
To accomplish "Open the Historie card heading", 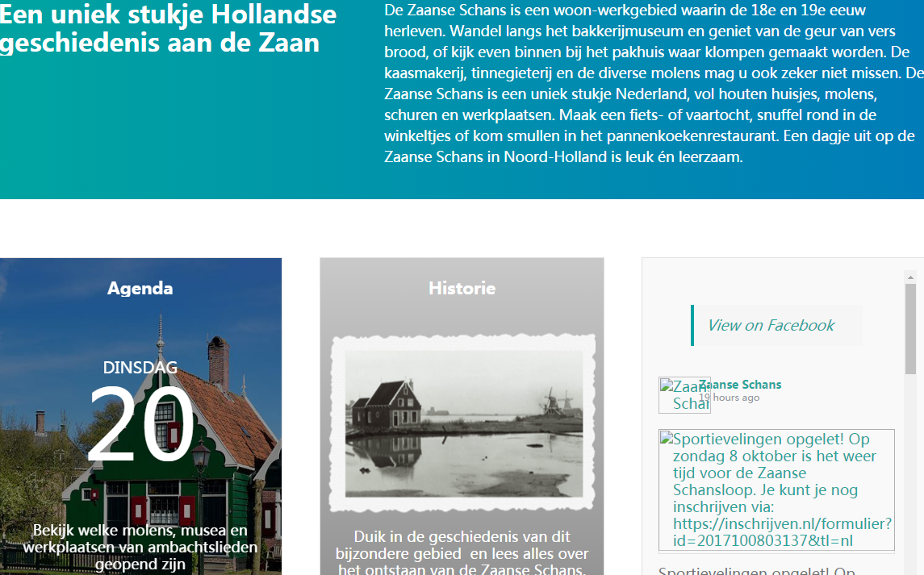I will coord(462,289).
